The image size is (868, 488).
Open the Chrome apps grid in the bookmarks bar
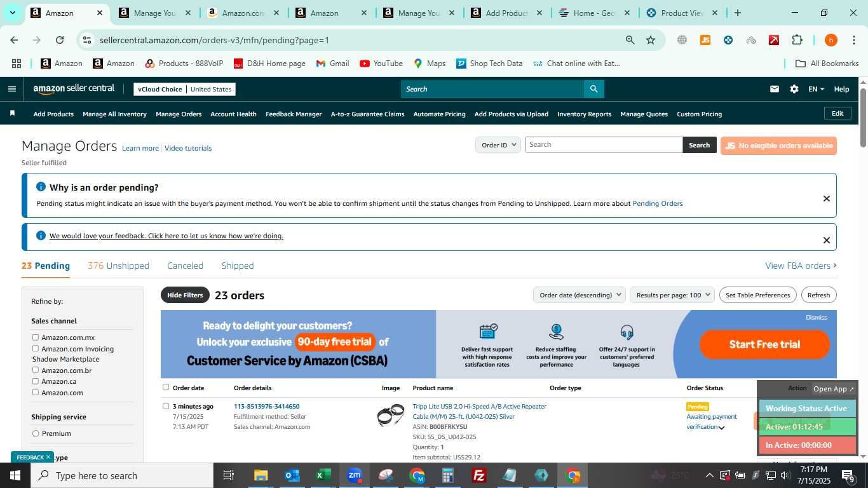pos(17,64)
